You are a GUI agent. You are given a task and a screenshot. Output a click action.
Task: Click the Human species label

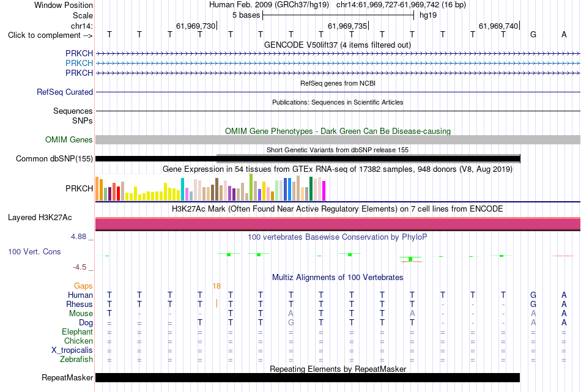80,295
